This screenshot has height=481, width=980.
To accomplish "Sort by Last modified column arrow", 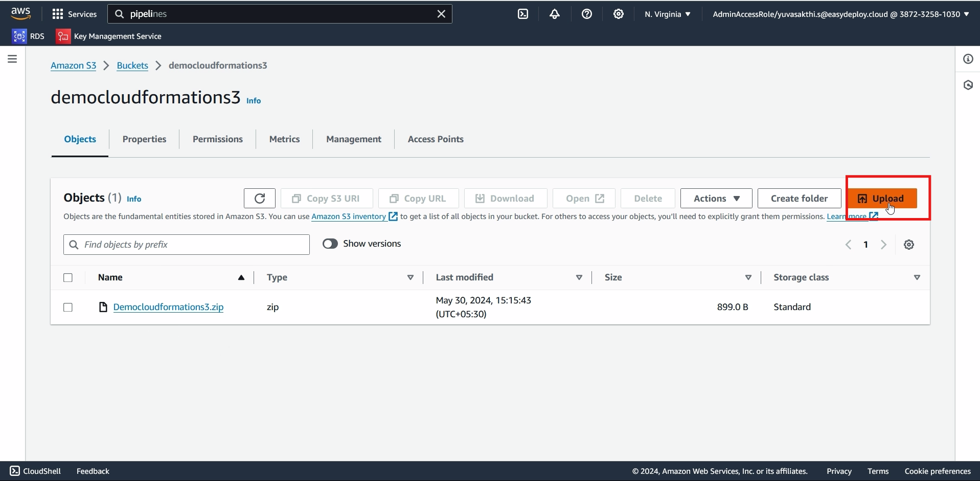I will (579, 277).
